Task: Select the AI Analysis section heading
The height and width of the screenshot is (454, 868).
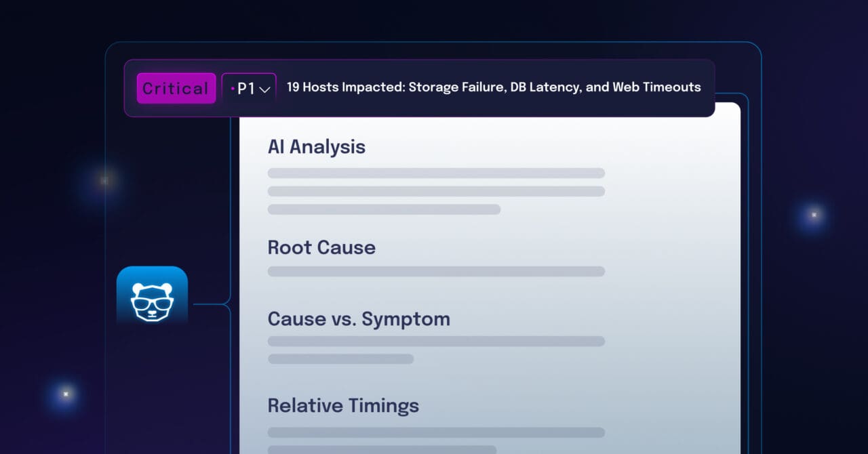Action: [x=316, y=147]
